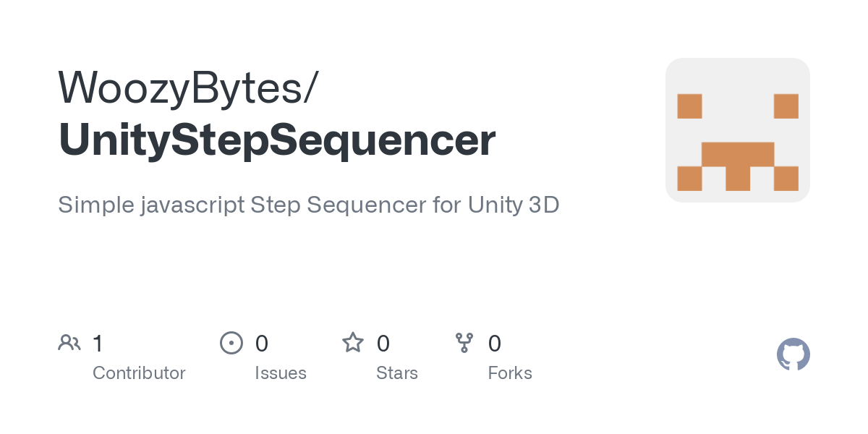The image size is (868, 434).
Task: Select the Stars label text
Action: 397,373
